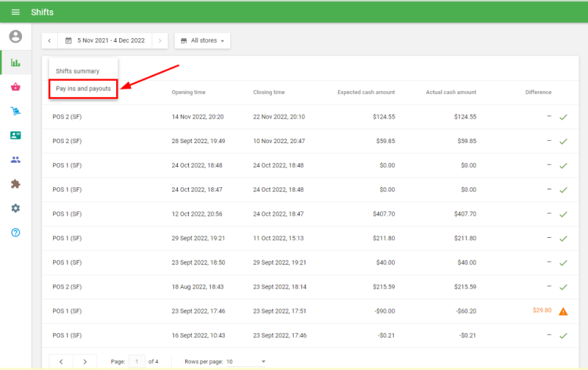The width and height of the screenshot is (588, 370).
Task: Open the Help question mark icon
Action: [x=15, y=233]
